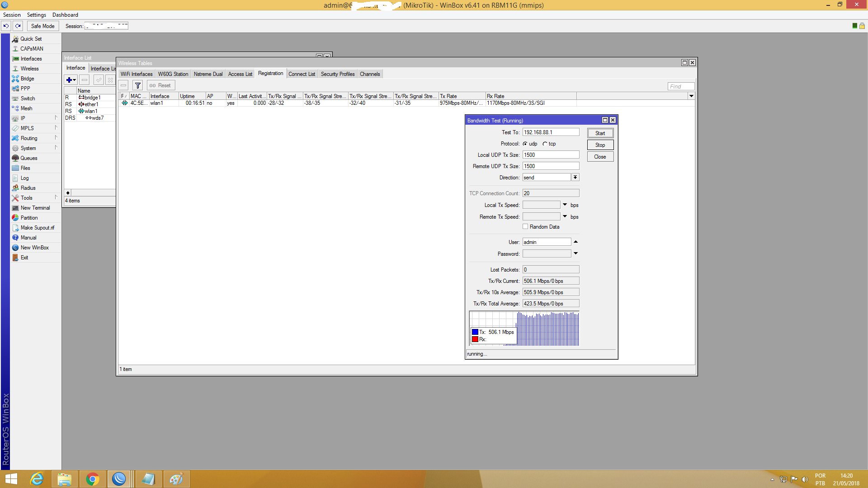Switch to the Security Profiles tab

coord(337,74)
